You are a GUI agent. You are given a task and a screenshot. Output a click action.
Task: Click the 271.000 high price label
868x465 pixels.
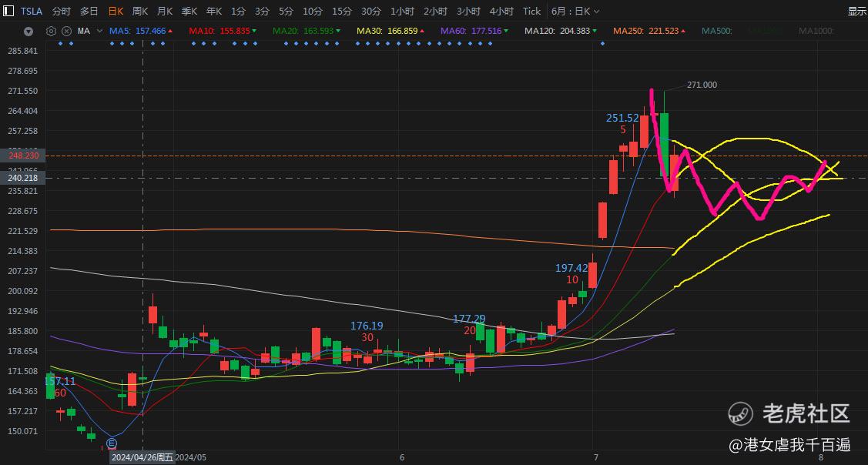coord(702,85)
